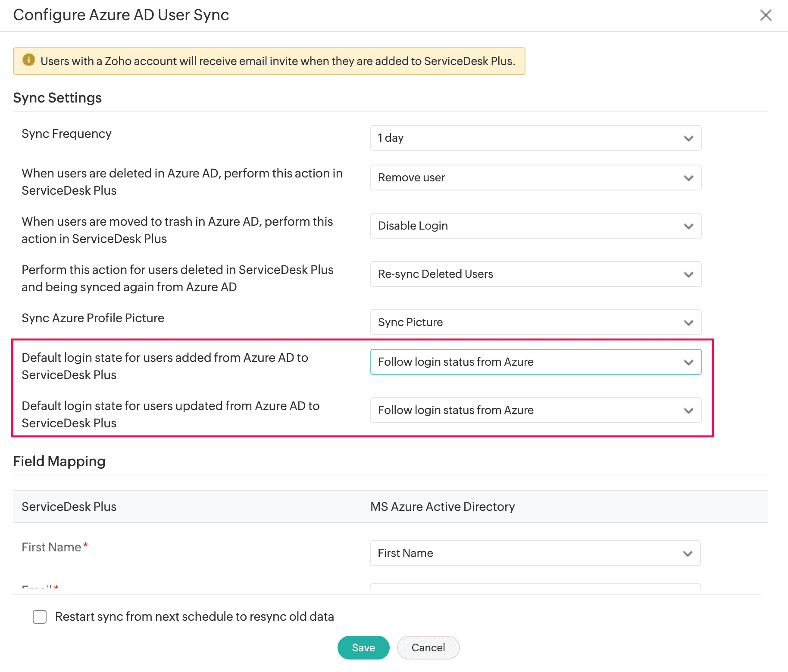The image size is (788, 672).
Task: Click the "Sync Settings" section header
Action: (57, 98)
